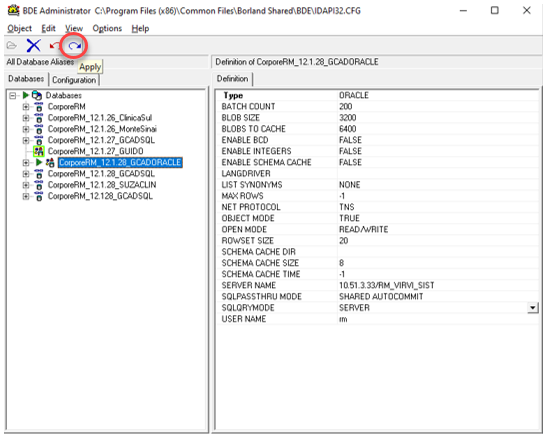Open the SQLQRYMODE dropdown arrow
Viewport: 543px width, 434px height.
pyautogui.click(x=533, y=308)
